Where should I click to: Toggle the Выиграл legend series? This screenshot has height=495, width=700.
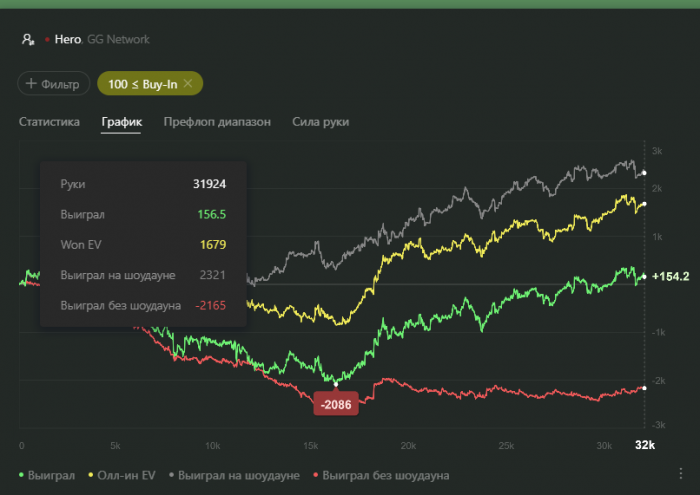[x=47, y=475]
